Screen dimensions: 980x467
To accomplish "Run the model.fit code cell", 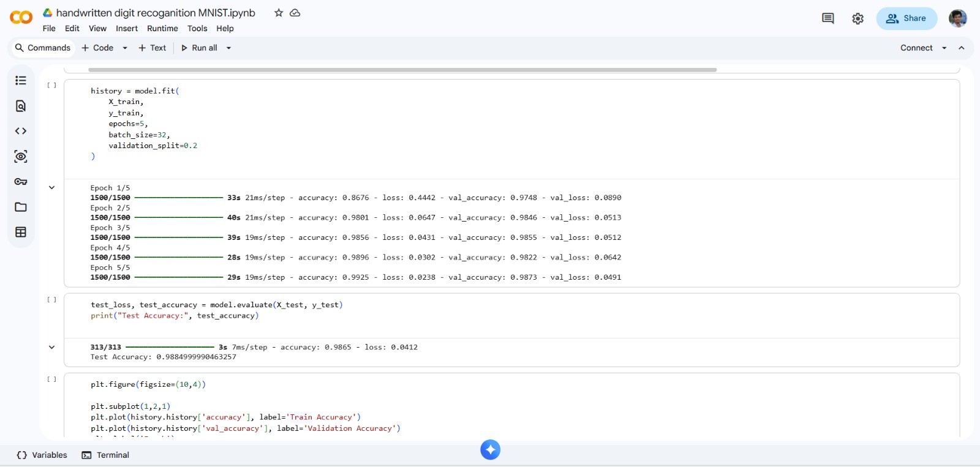I will point(52,86).
